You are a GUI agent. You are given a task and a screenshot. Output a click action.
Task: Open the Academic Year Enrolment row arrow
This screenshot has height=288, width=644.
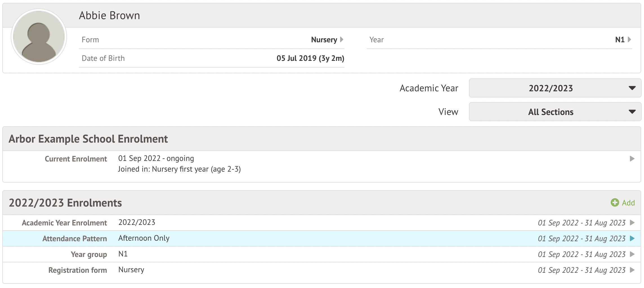tap(632, 223)
